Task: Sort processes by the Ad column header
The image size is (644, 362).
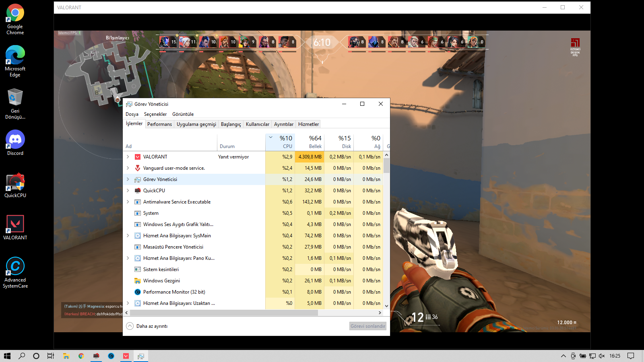Action: [x=170, y=142]
